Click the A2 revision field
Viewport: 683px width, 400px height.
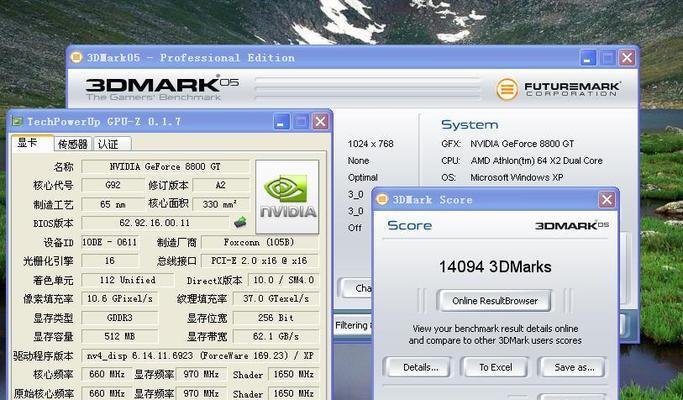[x=221, y=185]
